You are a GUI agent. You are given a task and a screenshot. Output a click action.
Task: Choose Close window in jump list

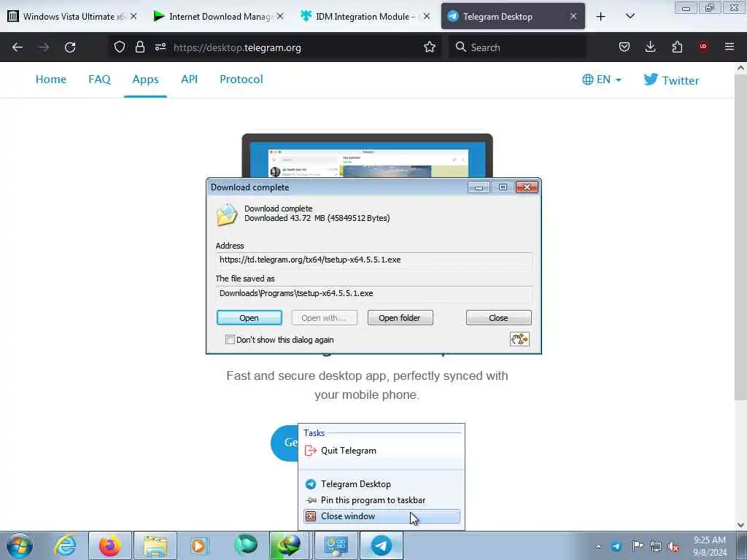tap(381, 516)
